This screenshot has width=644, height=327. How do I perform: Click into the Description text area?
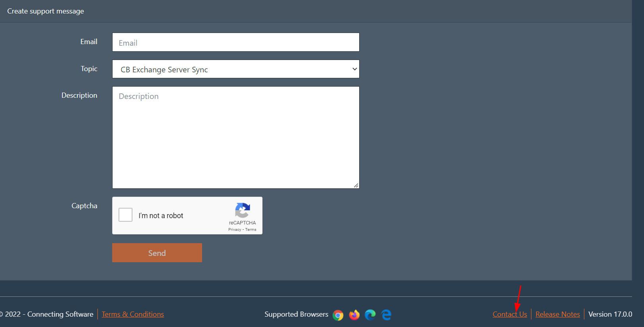236,137
